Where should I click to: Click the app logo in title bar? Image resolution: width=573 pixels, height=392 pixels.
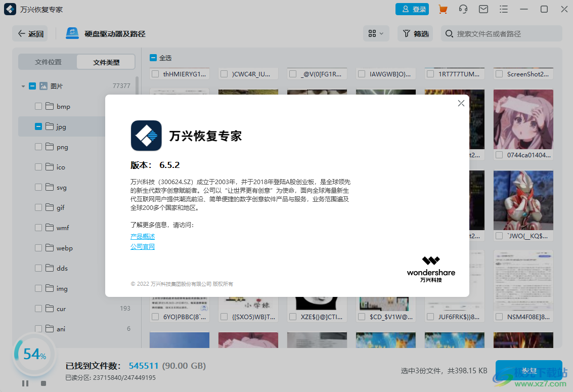click(x=10, y=9)
